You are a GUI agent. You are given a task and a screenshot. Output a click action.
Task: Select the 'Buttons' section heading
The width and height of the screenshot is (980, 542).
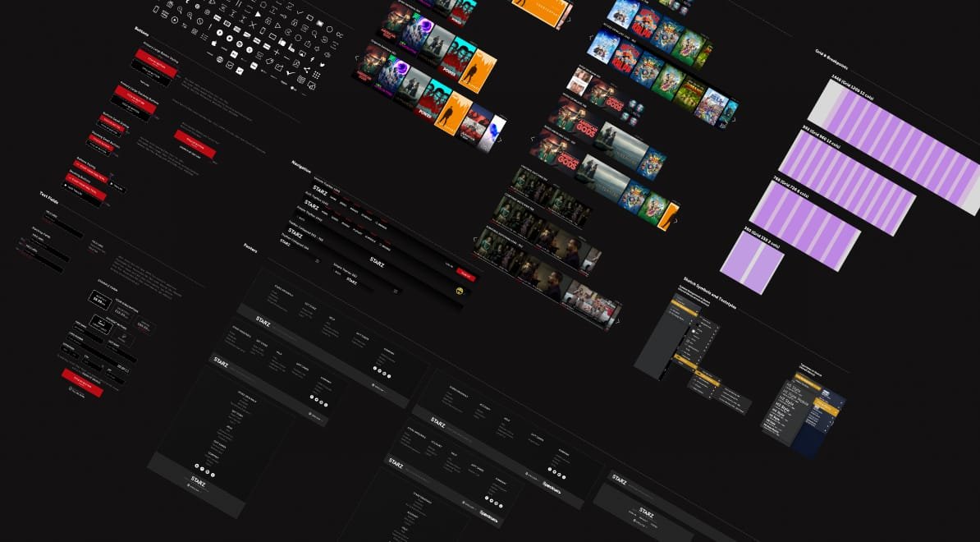142,31
